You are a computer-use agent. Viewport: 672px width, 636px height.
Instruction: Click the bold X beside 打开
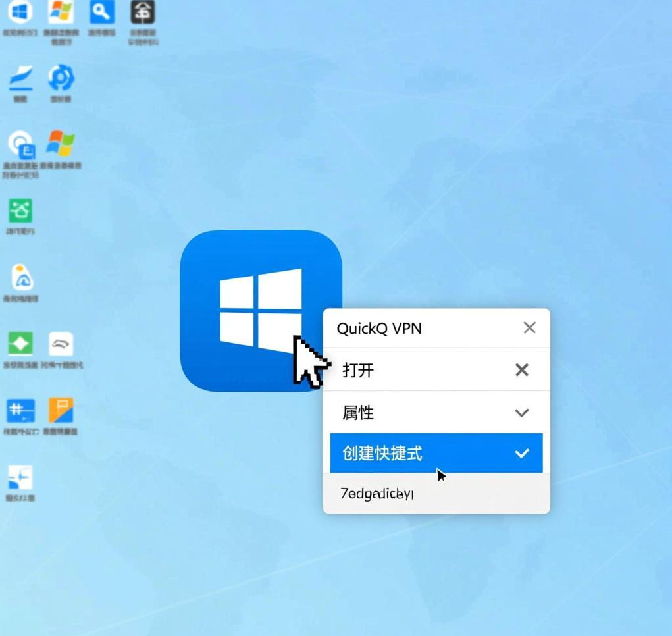[522, 370]
